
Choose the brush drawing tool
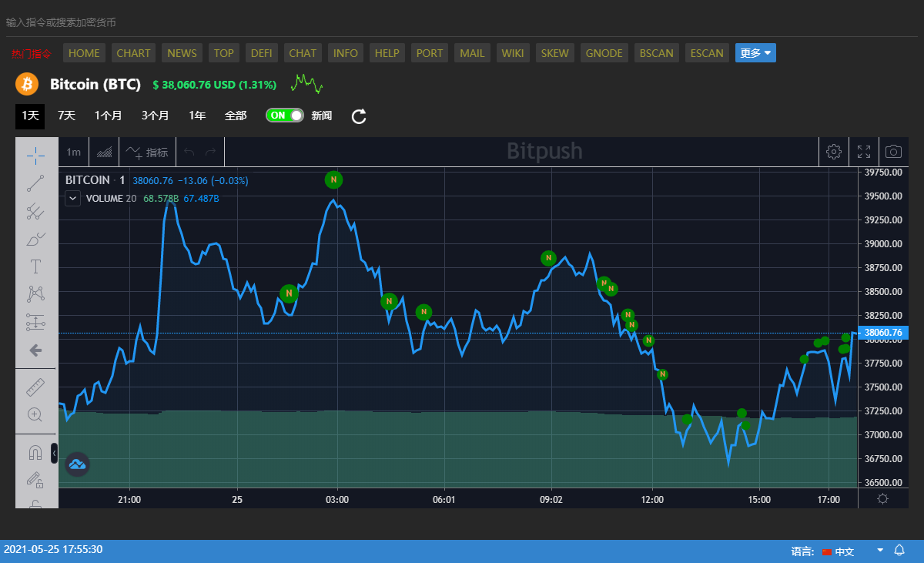[35, 239]
